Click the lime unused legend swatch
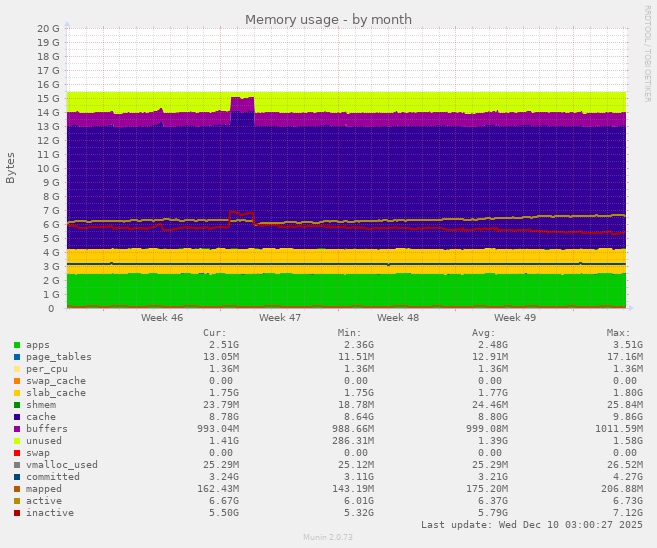657x548 pixels. click(x=17, y=441)
